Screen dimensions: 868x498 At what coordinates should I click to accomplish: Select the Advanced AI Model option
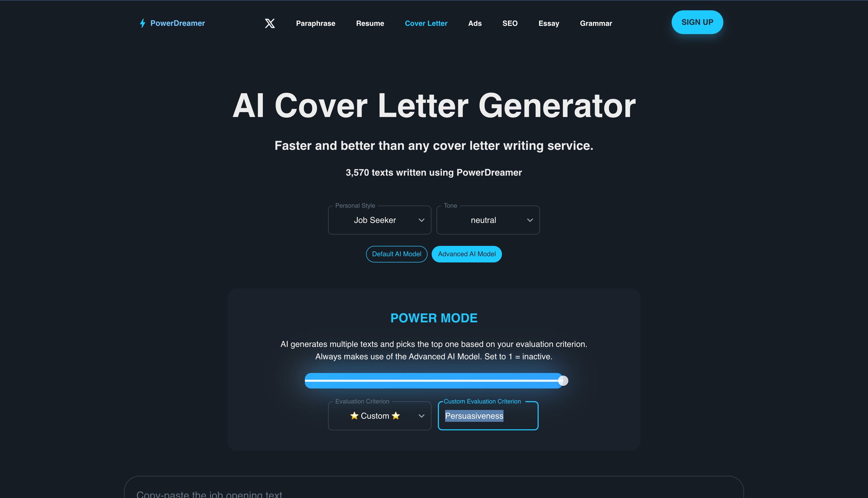467,253
